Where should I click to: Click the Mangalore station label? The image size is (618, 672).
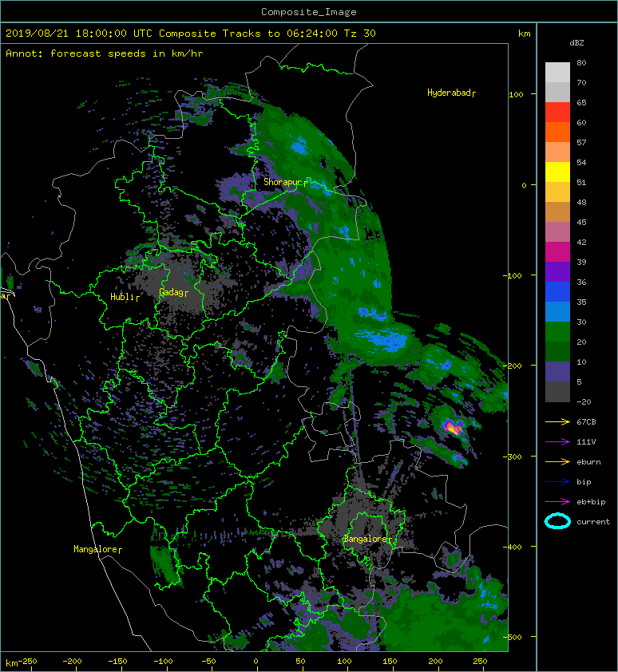tap(97, 549)
